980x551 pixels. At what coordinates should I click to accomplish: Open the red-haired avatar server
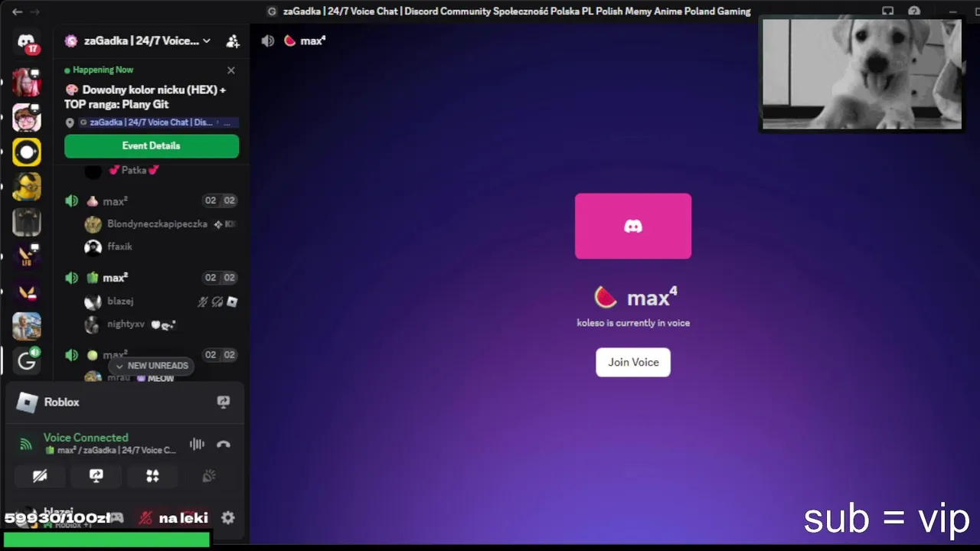[x=27, y=82]
